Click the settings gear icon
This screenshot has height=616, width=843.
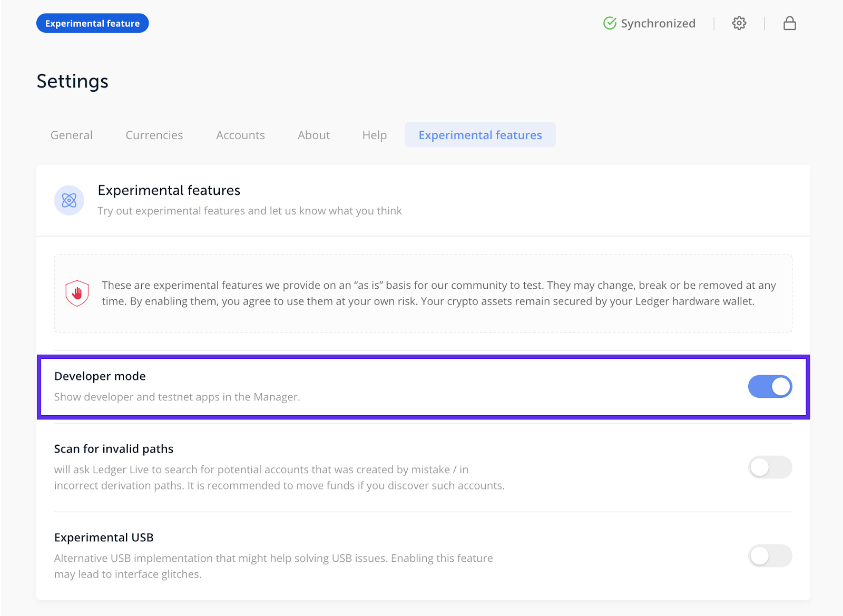click(739, 23)
